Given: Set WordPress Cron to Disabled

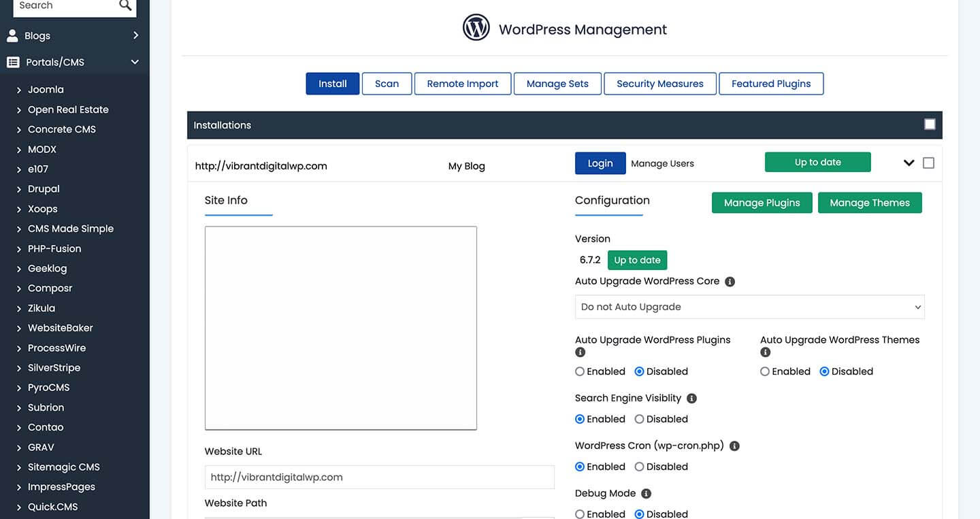Looking at the screenshot, I should coord(639,467).
